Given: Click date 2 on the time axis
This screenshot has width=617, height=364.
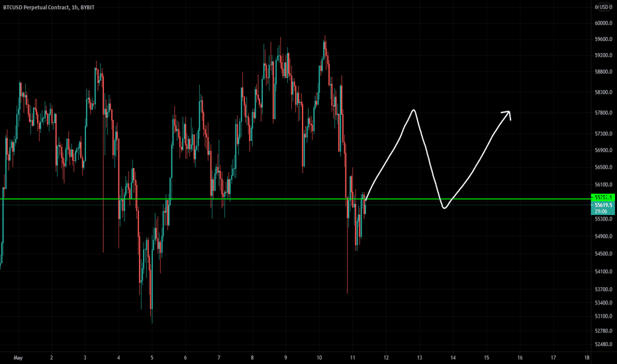Looking at the screenshot, I should click(52, 357).
